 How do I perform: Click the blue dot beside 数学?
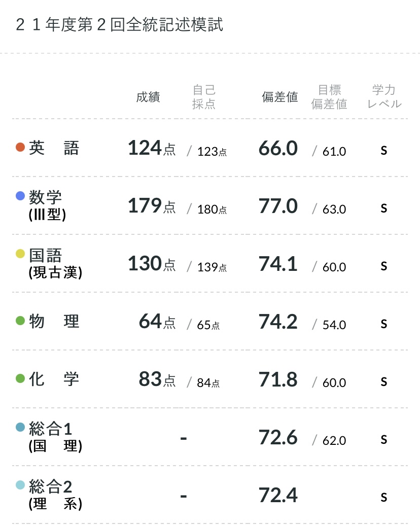point(20,196)
